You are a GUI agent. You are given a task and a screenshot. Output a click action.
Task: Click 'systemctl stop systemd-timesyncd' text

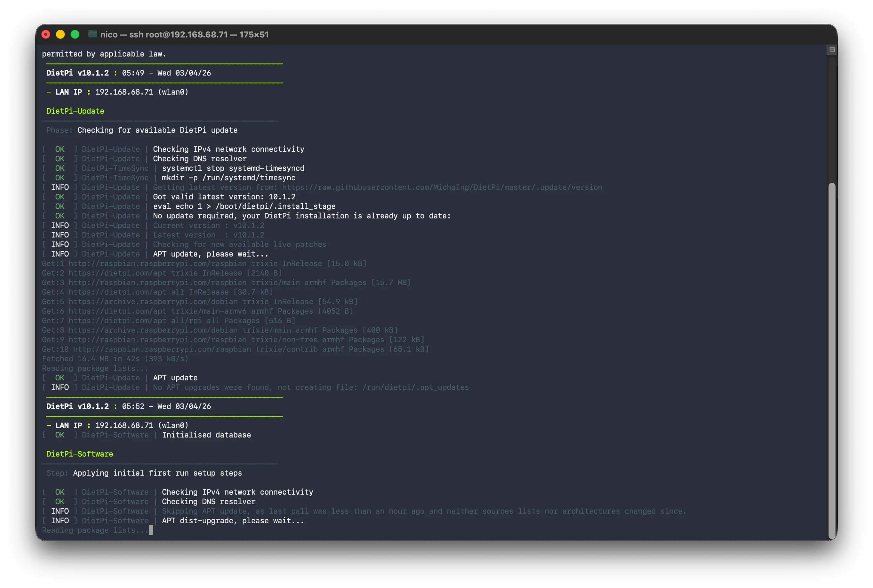(233, 168)
